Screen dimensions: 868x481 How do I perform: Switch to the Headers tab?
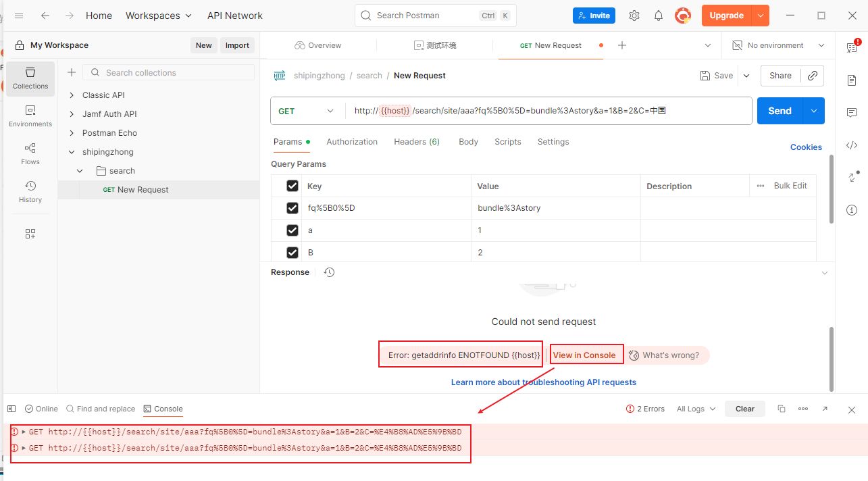click(416, 142)
